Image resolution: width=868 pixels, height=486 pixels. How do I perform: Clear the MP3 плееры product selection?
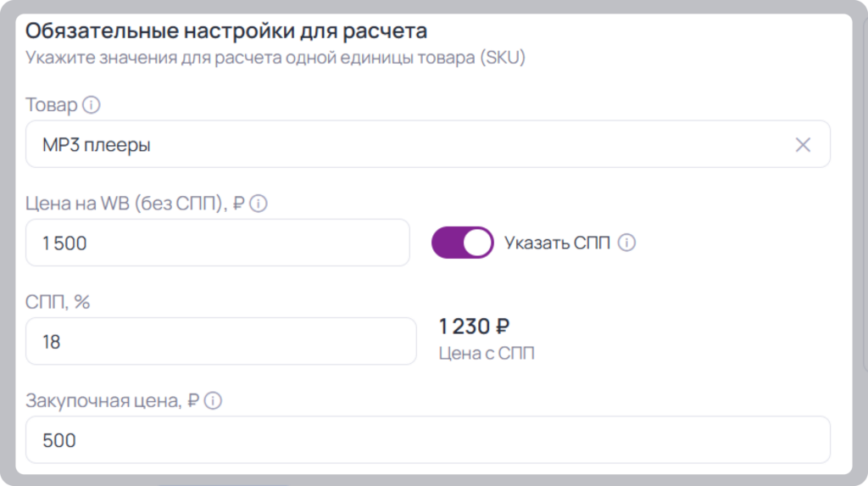tap(803, 145)
